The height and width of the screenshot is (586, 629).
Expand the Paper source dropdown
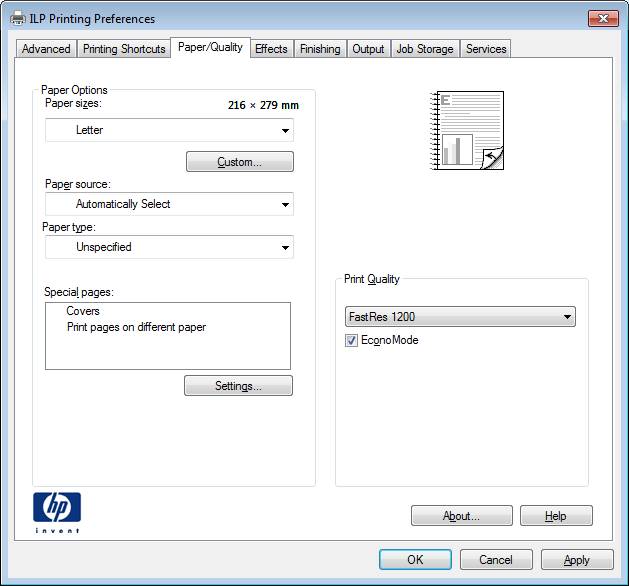(169, 204)
